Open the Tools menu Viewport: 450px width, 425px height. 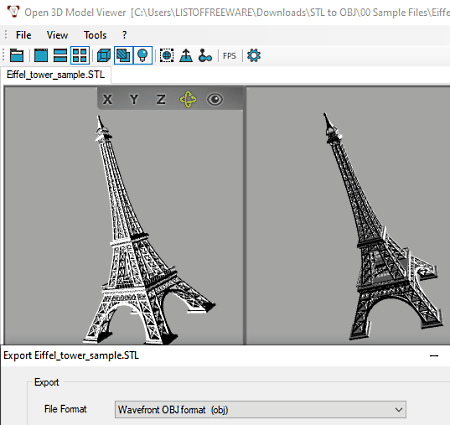[x=95, y=35]
